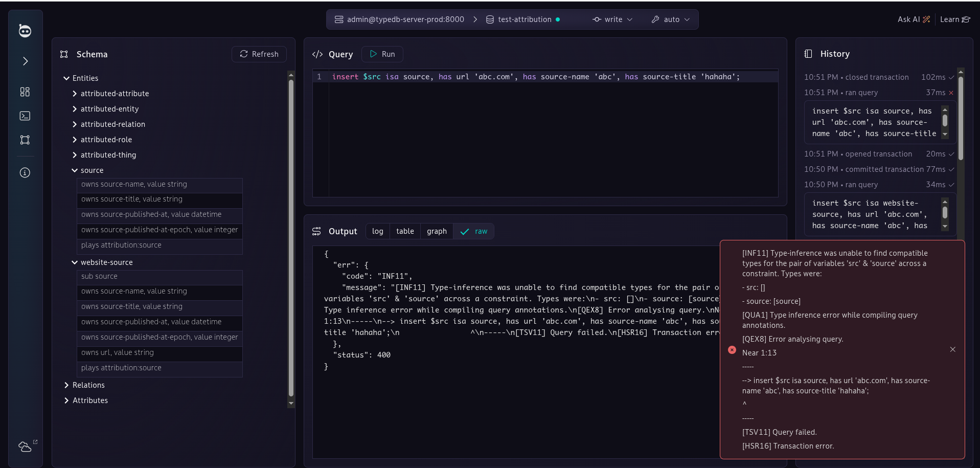Viewport: 980px width, 468px height.
Task: Open the Learn link
Action: [955, 19]
